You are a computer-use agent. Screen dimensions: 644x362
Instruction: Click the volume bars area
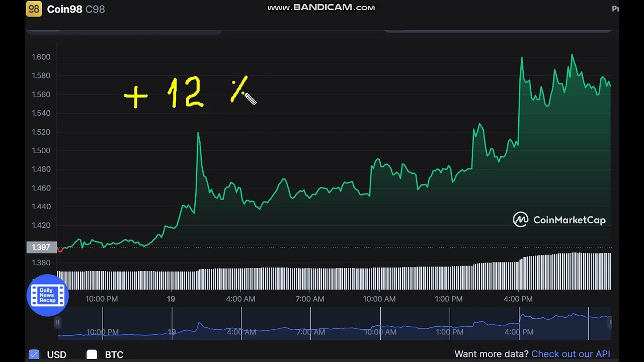tap(334, 271)
